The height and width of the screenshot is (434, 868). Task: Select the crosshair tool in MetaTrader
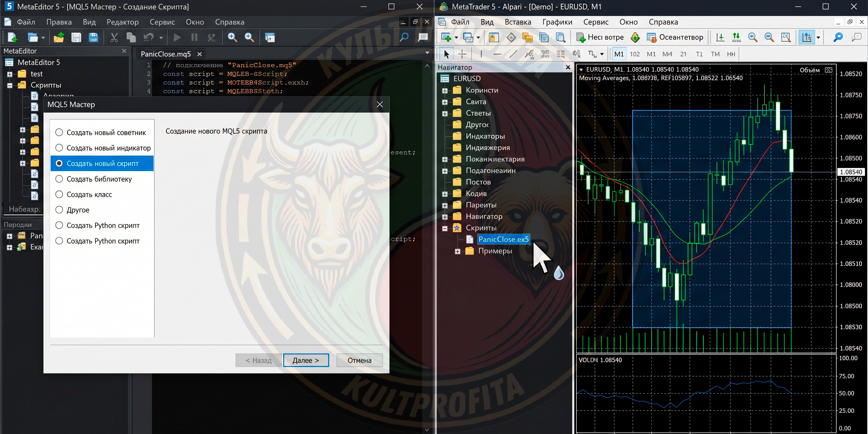pos(462,54)
